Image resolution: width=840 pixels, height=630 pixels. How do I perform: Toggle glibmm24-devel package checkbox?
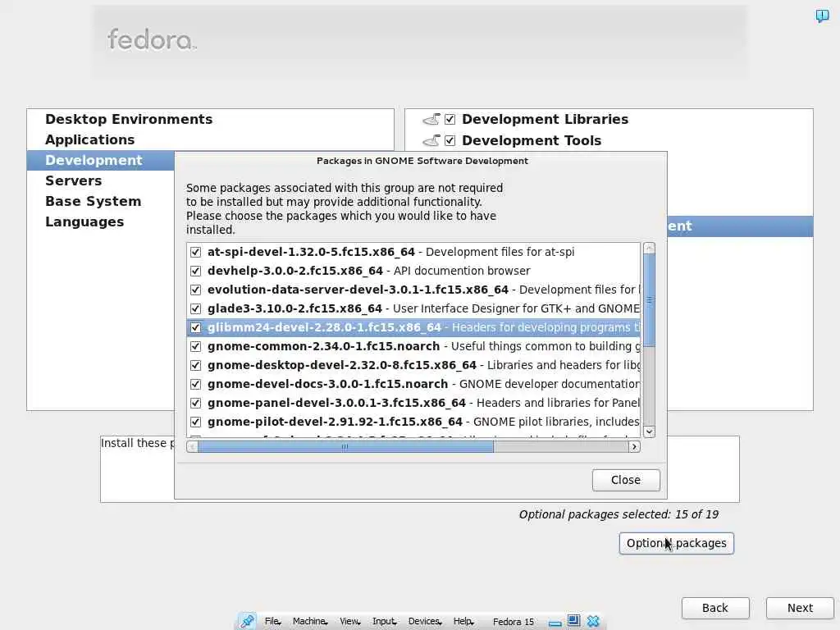point(195,327)
